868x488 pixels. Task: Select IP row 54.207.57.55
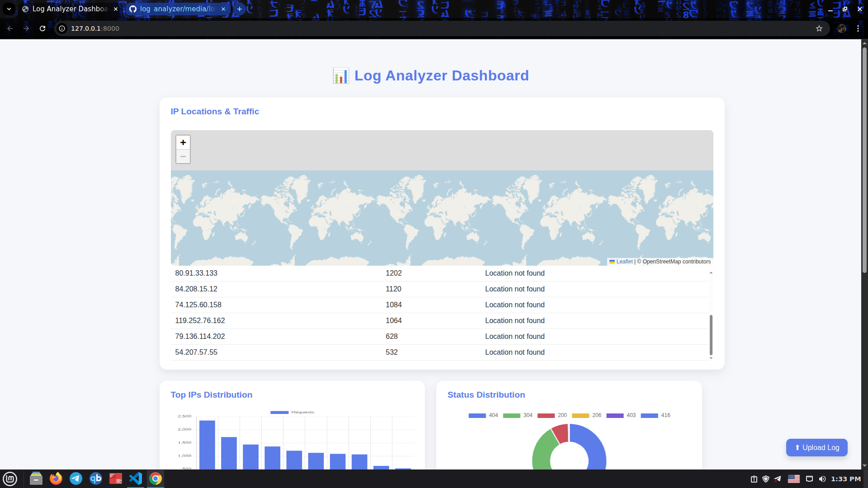pyautogui.click(x=439, y=352)
